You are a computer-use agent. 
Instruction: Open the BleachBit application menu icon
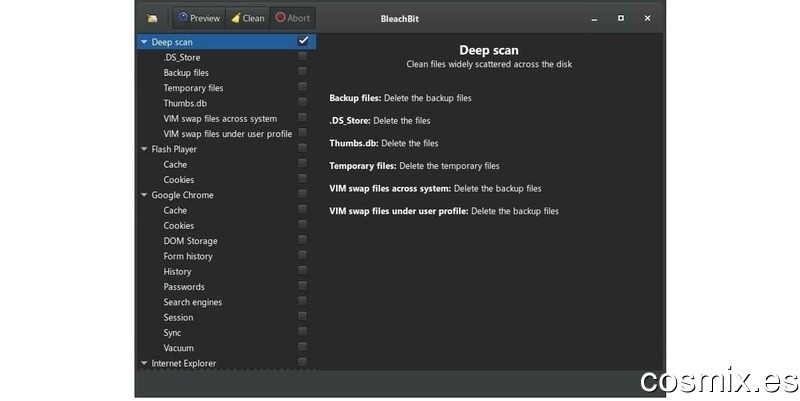click(152, 18)
